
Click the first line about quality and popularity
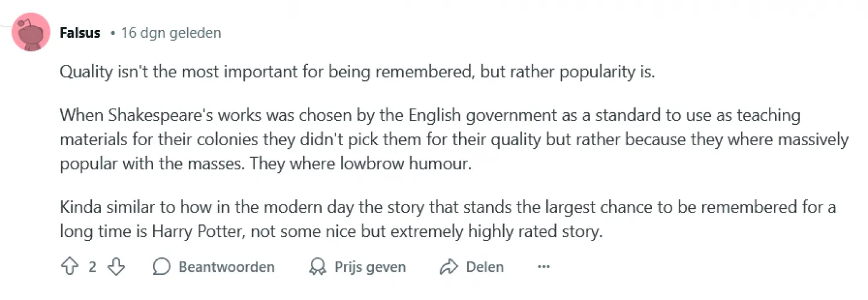[x=357, y=72]
